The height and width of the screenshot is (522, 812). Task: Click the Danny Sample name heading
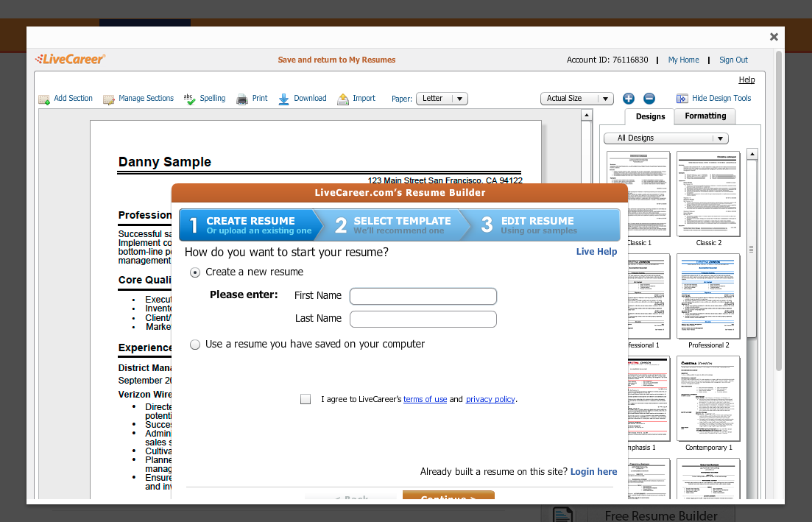pos(165,162)
